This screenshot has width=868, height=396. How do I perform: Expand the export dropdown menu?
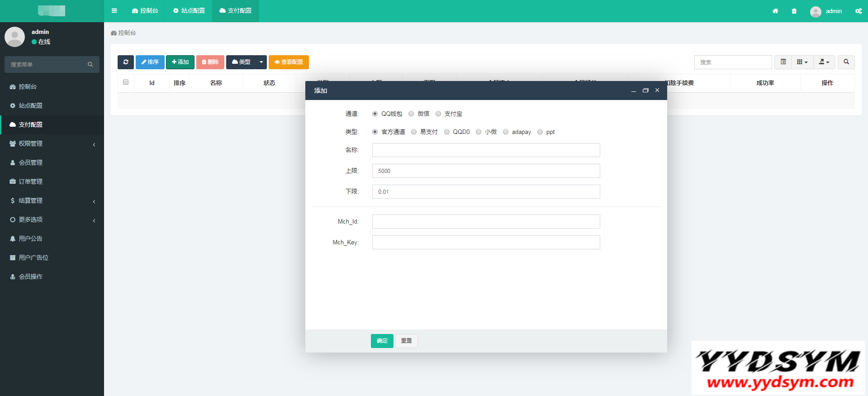[824, 62]
